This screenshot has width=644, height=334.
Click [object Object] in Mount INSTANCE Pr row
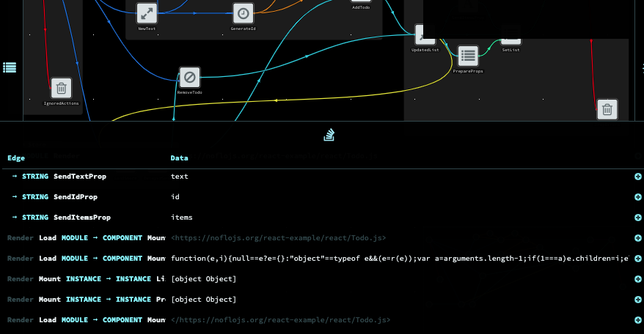(x=204, y=300)
